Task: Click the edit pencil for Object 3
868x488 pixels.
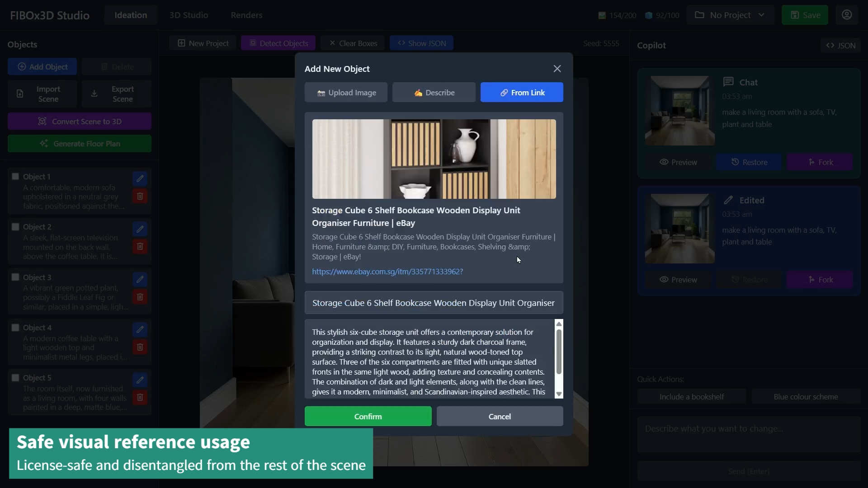Action: pyautogui.click(x=140, y=279)
